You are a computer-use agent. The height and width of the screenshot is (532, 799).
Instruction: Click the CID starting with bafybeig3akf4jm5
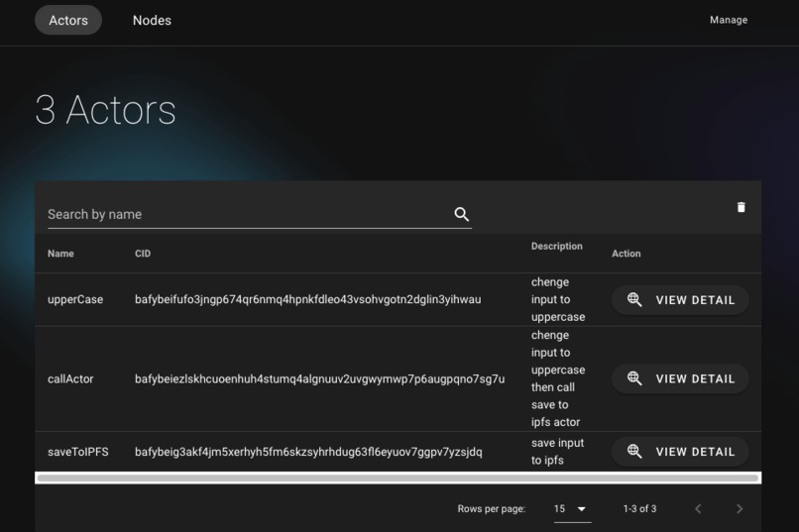pos(308,452)
